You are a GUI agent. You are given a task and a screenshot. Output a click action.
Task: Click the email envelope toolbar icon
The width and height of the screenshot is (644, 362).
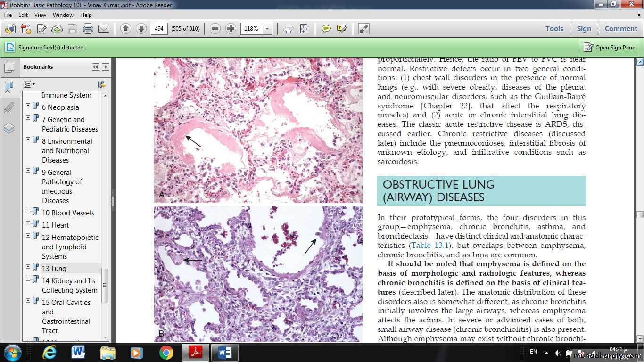[104, 29]
